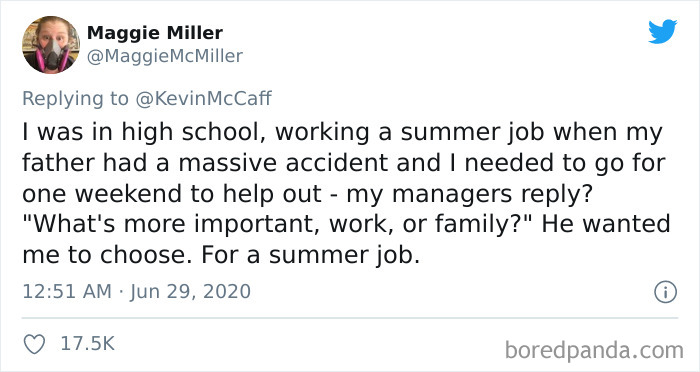Select the line starting I was in high school
The image size is (700, 372).
click(342, 133)
